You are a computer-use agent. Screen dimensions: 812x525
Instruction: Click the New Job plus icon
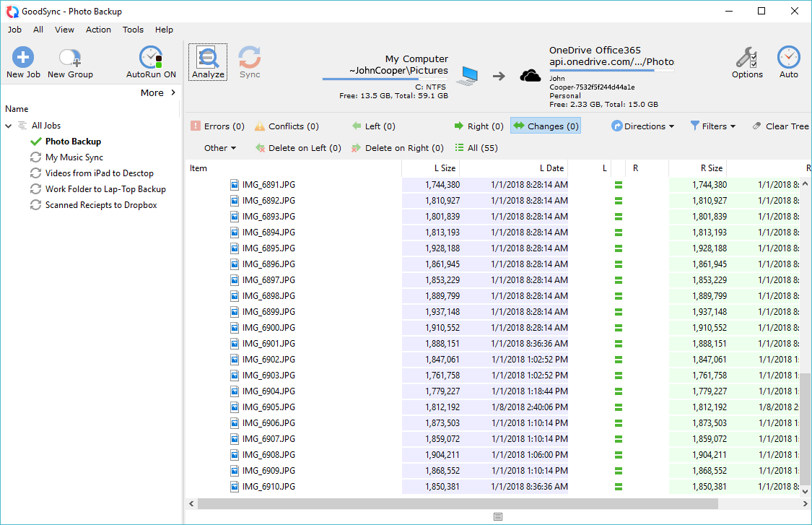click(23, 58)
